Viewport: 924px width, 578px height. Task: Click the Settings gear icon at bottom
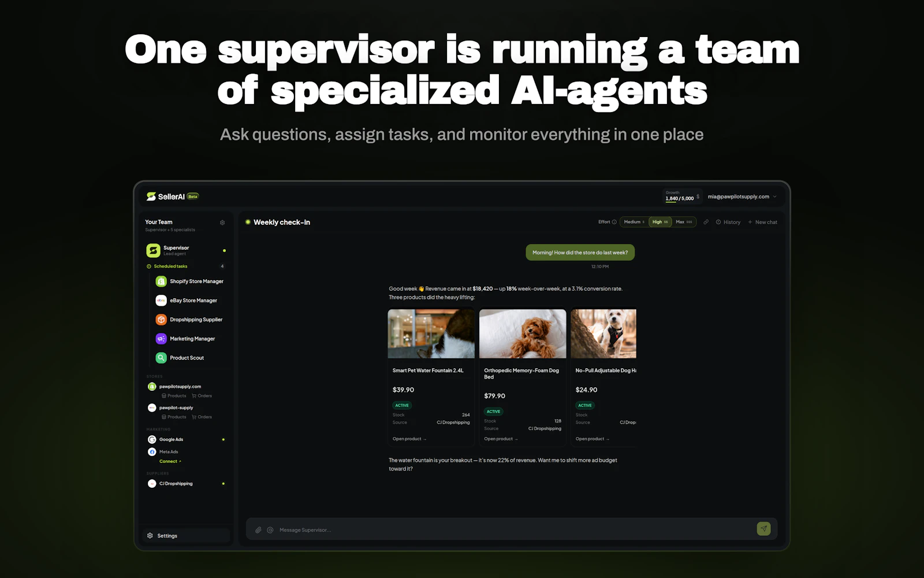(x=150, y=536)
